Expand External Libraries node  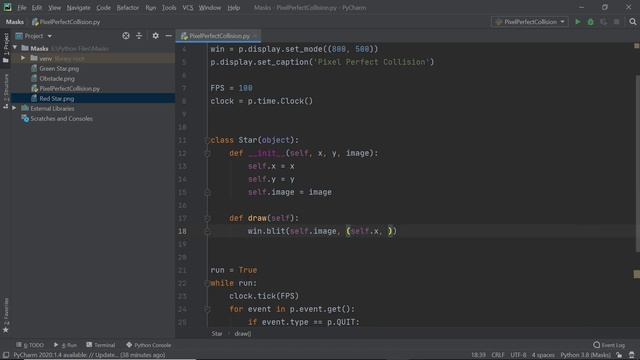[14, 108]
